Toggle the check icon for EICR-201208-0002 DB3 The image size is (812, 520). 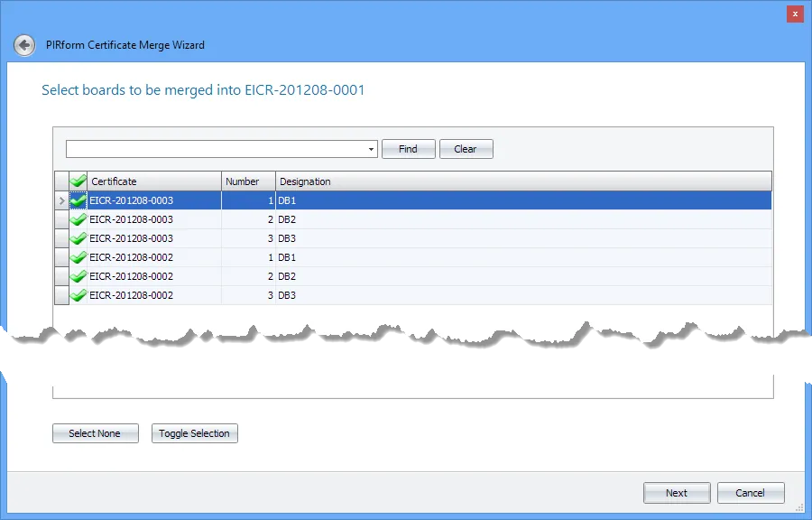tap(78, 295)
